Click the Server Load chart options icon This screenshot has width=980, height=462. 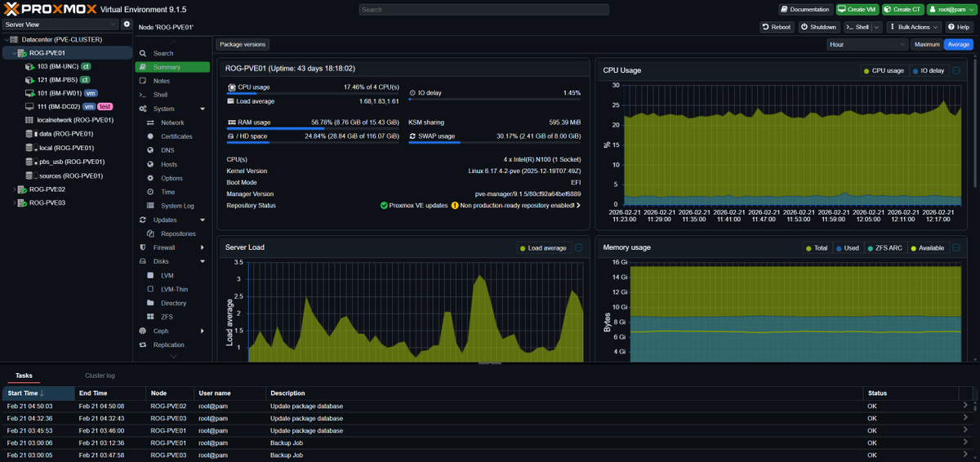[x=579, y=248]
